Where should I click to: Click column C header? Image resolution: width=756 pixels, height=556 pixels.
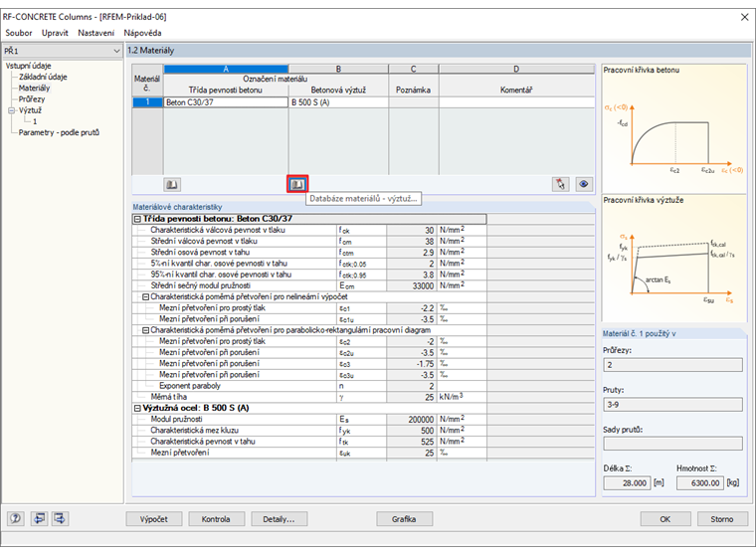coord(413,69)
